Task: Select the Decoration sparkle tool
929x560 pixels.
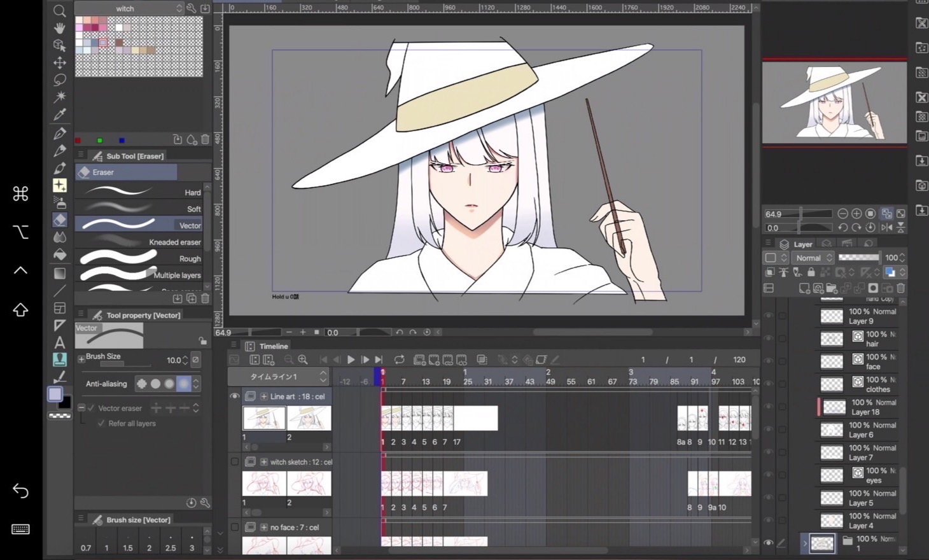Action: tap(60, 185)
